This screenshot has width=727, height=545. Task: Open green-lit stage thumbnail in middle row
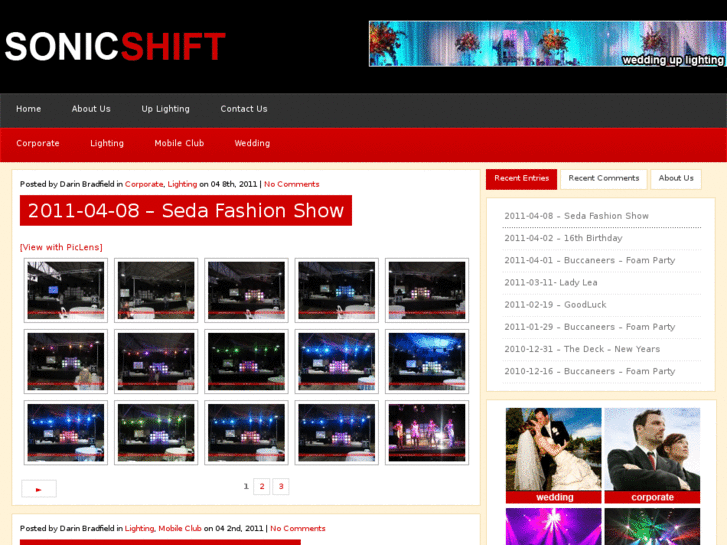pyautogui.click(x=246, y=361)
